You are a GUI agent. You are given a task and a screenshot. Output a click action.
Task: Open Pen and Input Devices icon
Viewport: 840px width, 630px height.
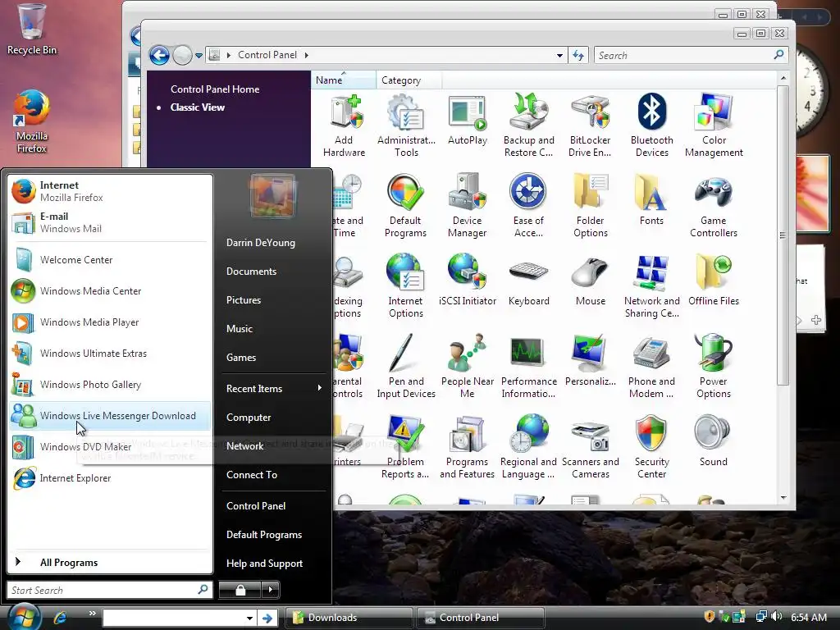(406, 367)
